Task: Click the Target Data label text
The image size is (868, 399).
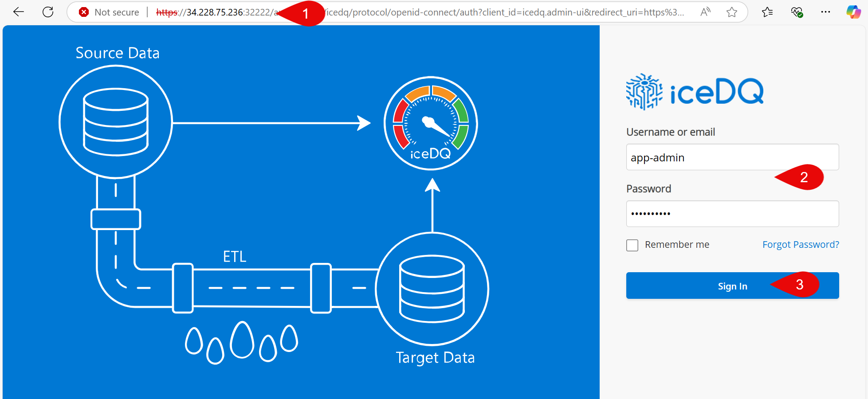Action: 435,358
